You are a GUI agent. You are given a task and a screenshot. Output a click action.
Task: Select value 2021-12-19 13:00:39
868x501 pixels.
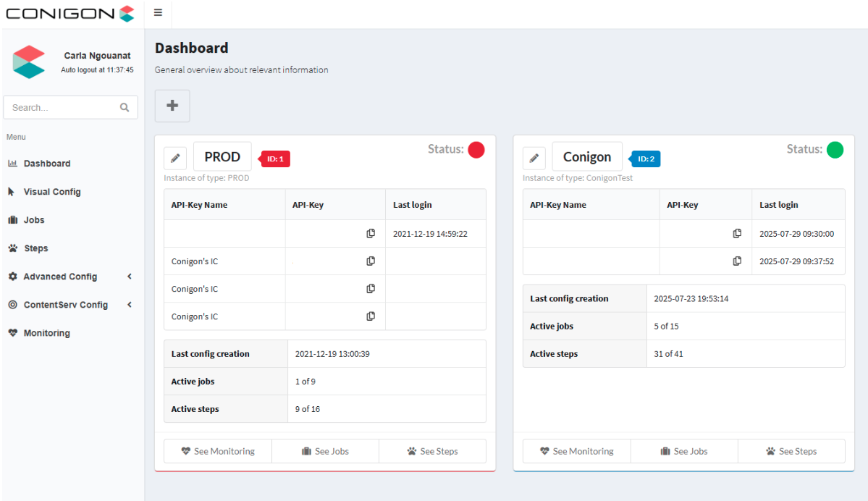[x=332, y=354]
